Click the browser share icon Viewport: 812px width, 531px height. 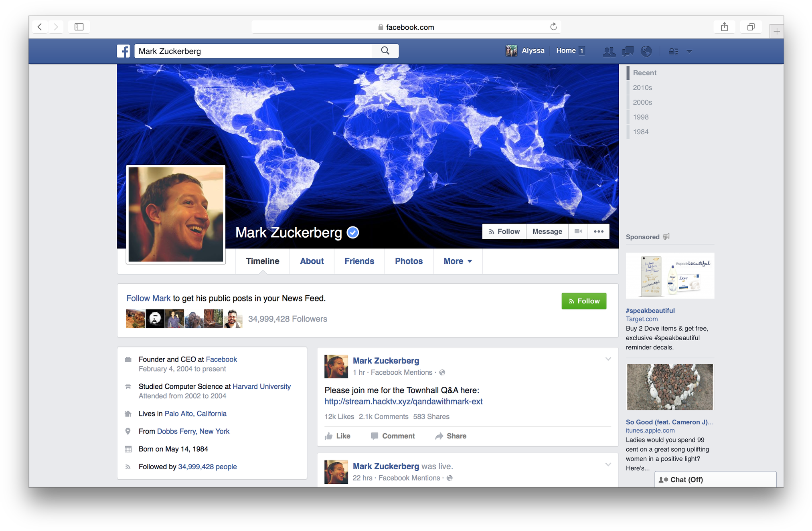[724, 27]
